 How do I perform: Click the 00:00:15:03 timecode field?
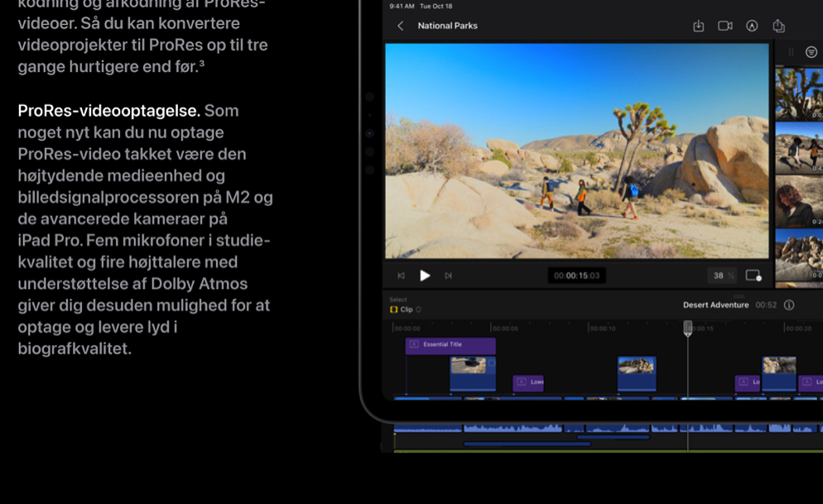click(x=576, y=276)
